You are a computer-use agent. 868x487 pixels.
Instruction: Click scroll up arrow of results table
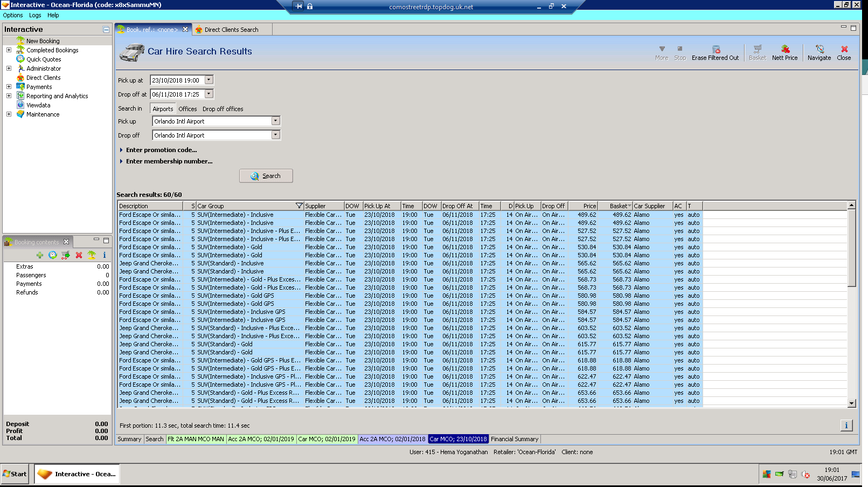click(x=851, y=205)
